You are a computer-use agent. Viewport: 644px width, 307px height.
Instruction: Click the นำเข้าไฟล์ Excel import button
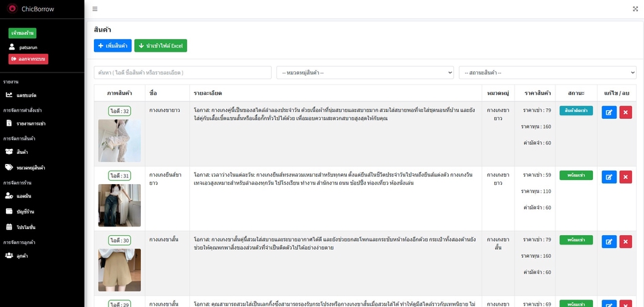pos(160,46)
